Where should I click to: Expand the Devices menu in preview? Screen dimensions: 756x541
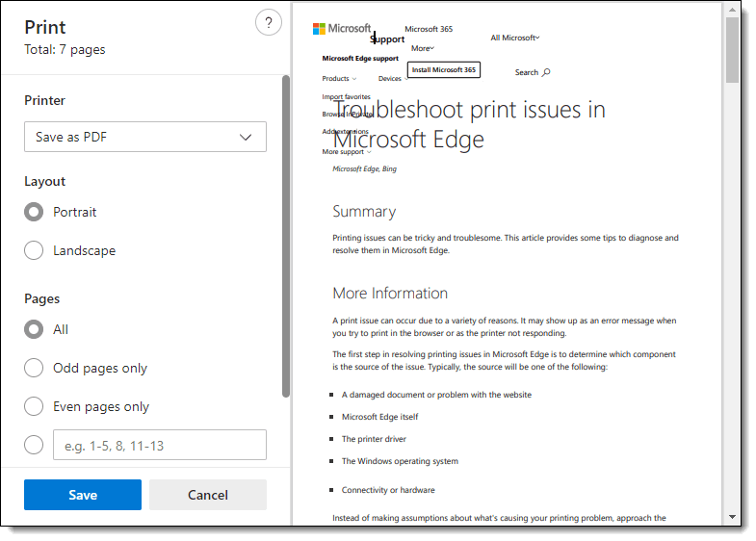click(393, 79)
